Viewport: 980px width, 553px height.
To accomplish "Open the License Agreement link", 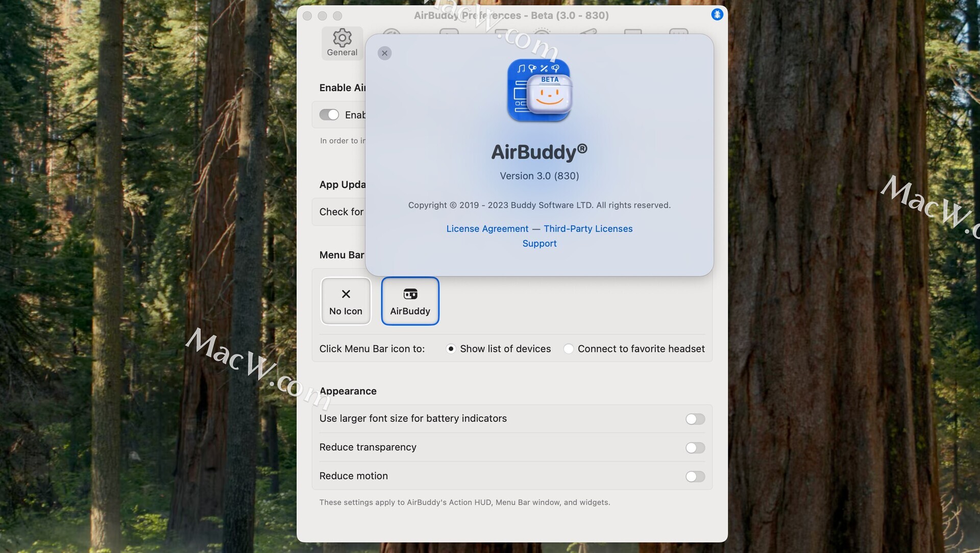I will click(x=487, y=229).
